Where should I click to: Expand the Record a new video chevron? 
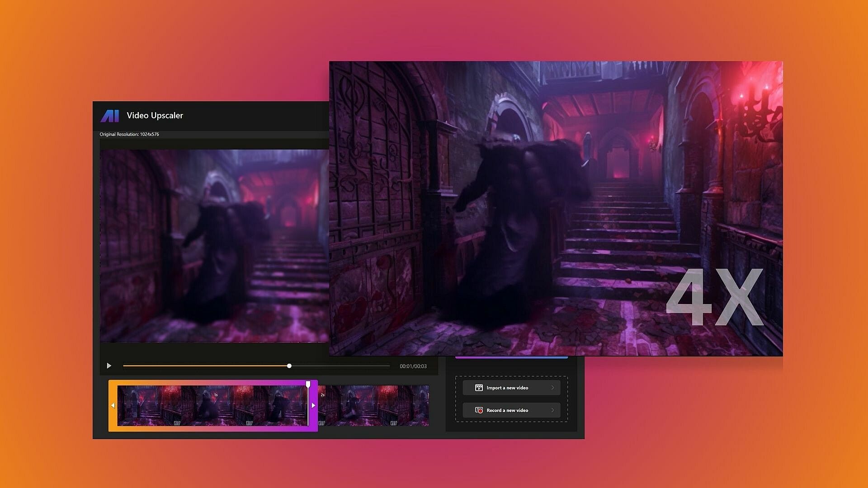tap(552, 410)
